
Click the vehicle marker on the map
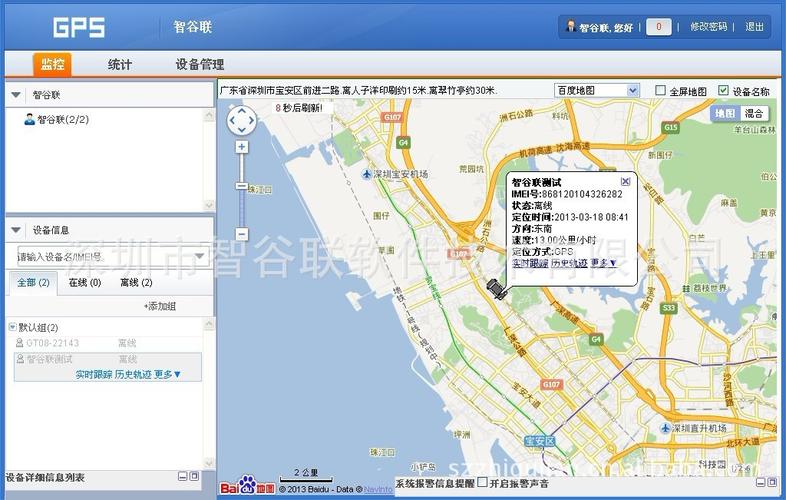click(x=496, y=289)
